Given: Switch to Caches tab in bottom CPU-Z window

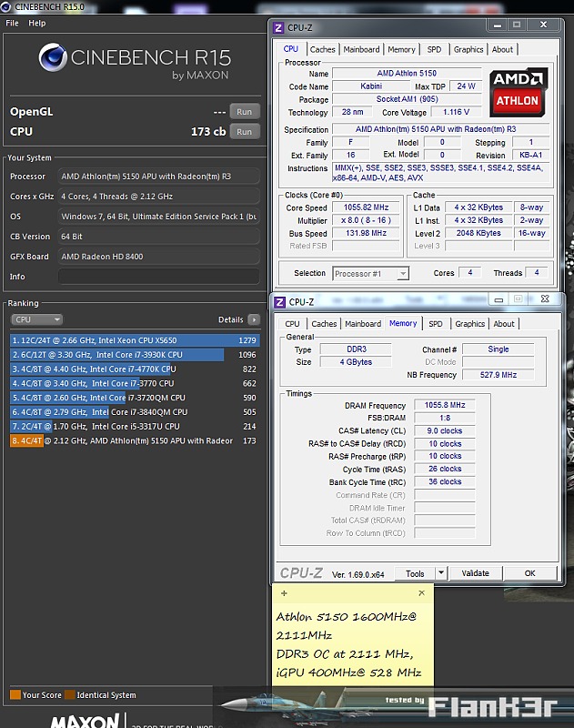Looking at the screenshot, I should (x=324, y=324).
